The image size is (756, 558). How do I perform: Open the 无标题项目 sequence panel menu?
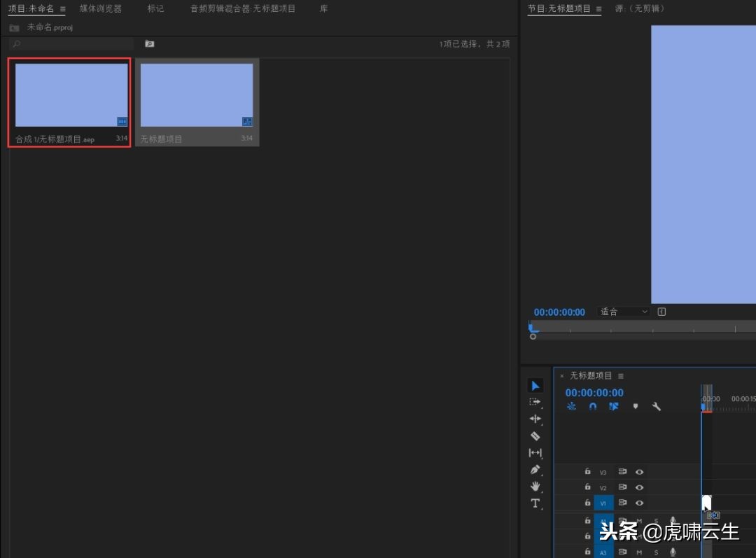click(x=621, y=375)
